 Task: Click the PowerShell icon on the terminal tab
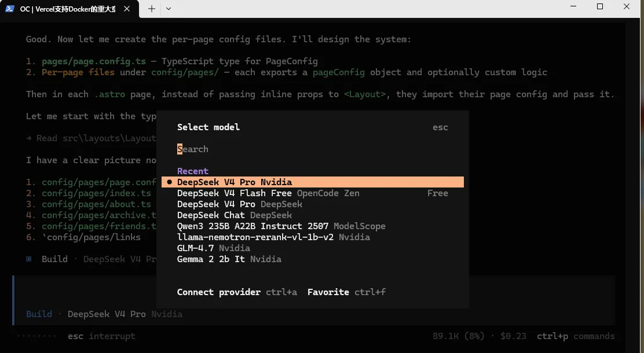pyautogui.click(x=10, y=9)
